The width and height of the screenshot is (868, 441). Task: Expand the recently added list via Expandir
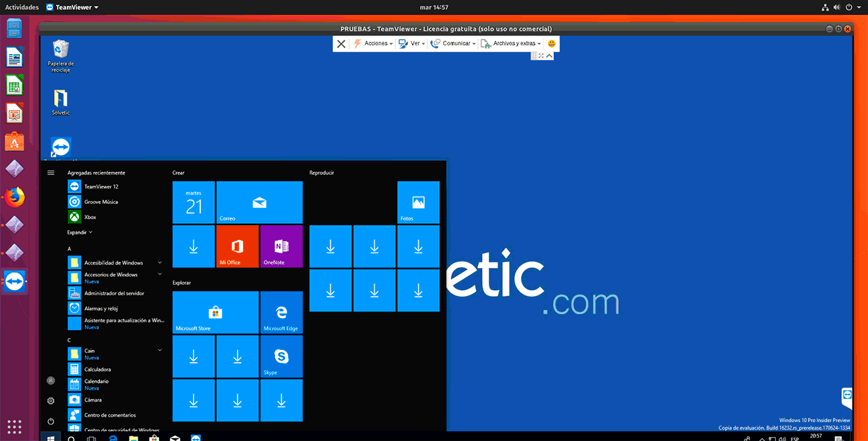point(79,233)
